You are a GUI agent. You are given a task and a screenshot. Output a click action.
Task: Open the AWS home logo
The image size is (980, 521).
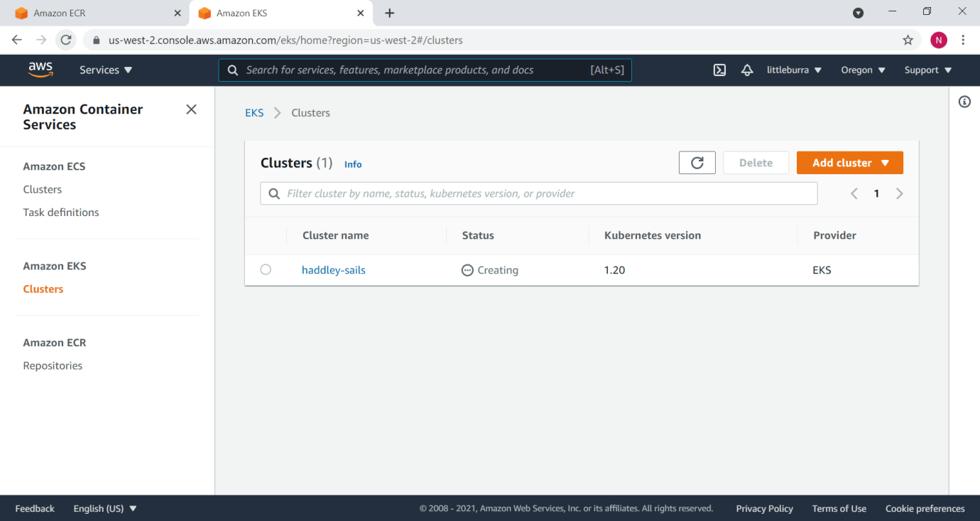coord(40,70)
